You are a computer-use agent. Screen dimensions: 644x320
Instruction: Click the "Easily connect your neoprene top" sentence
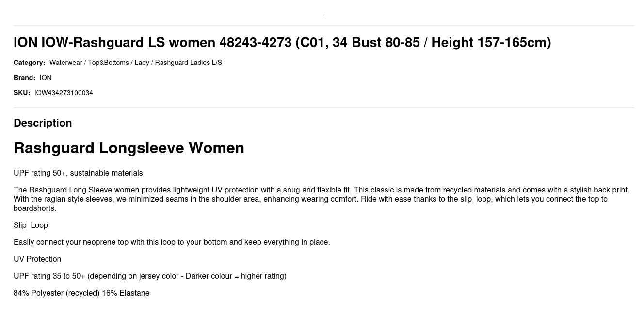[x=172, y=242]
